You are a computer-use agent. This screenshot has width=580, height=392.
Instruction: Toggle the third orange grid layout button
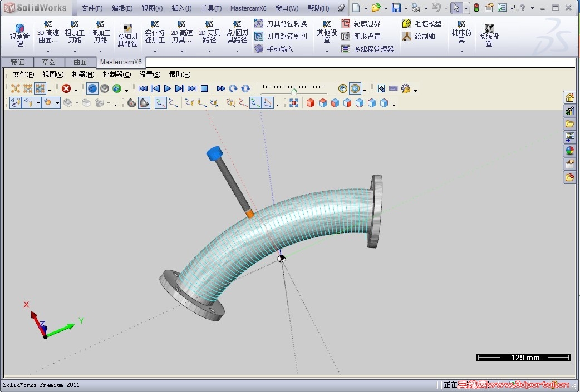40,88
